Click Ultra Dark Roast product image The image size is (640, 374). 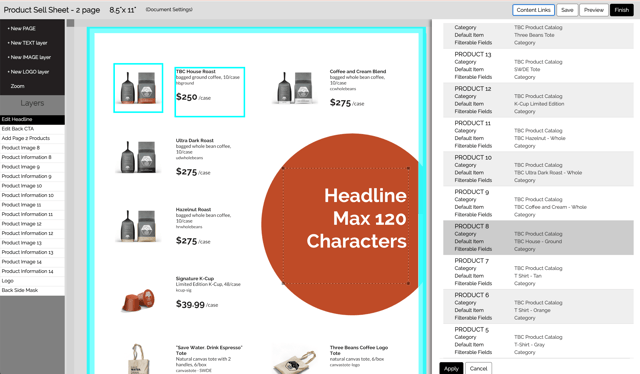click(138, 157)
